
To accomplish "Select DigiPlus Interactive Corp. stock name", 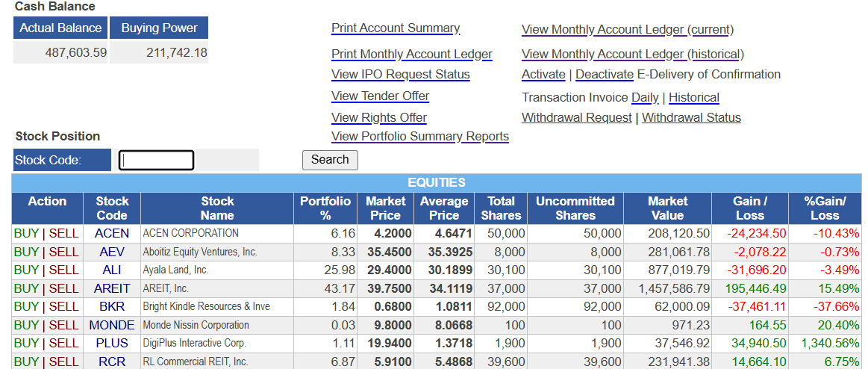I will (x=194, y=344).
